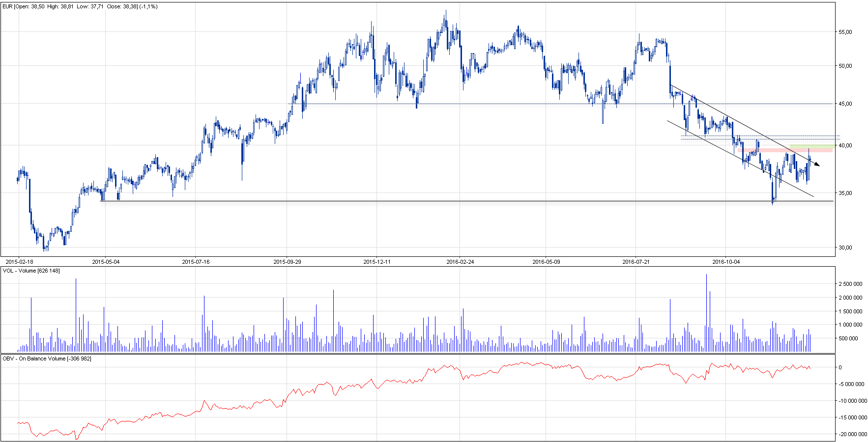Select the thick horizontal support line above 2015-07-16

(196, 201)
